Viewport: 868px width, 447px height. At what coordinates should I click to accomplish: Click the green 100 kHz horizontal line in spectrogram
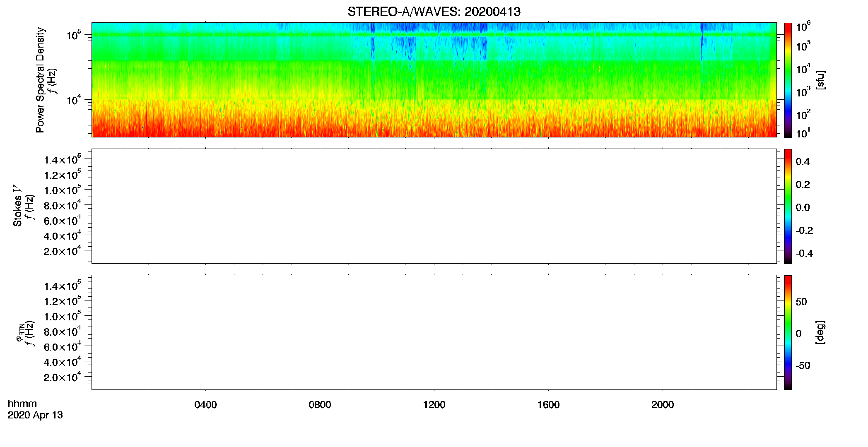(x=434, y=35)
